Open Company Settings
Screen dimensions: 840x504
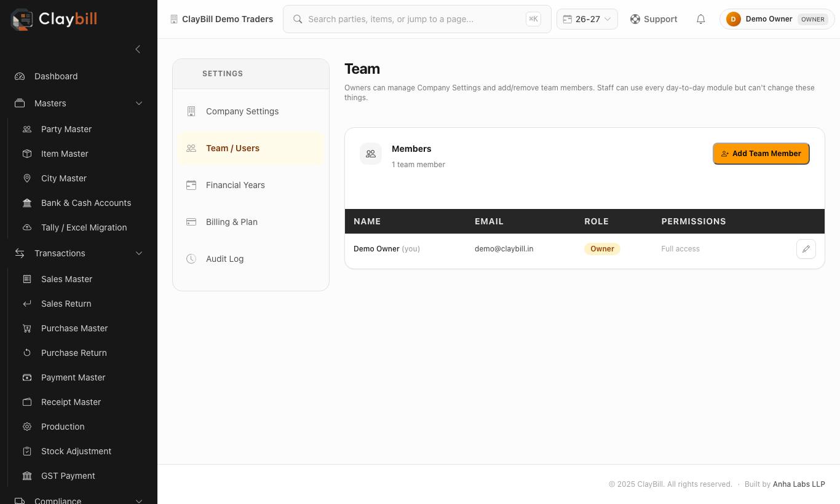point(251,111)
